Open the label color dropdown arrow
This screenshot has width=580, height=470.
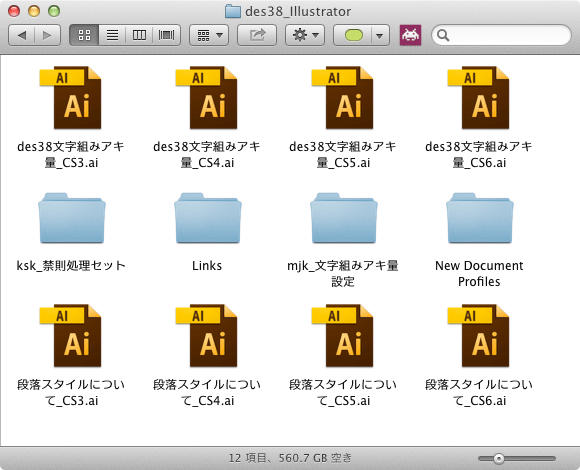pos(380,35)
